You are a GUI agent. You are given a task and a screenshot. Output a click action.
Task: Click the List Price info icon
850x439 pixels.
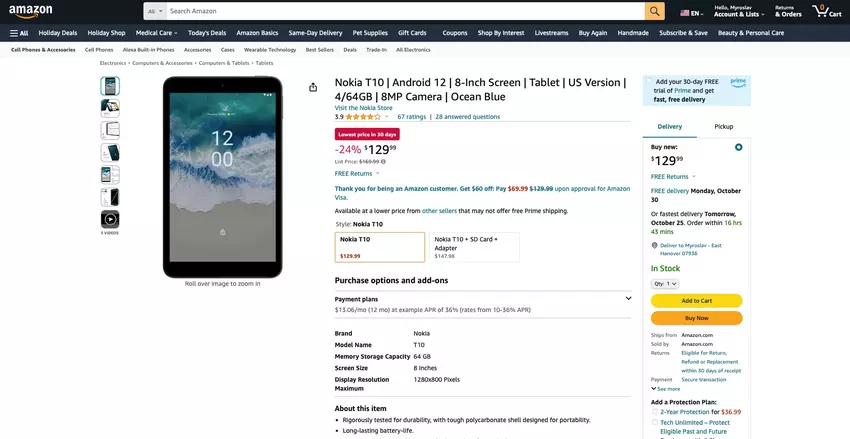383,161
